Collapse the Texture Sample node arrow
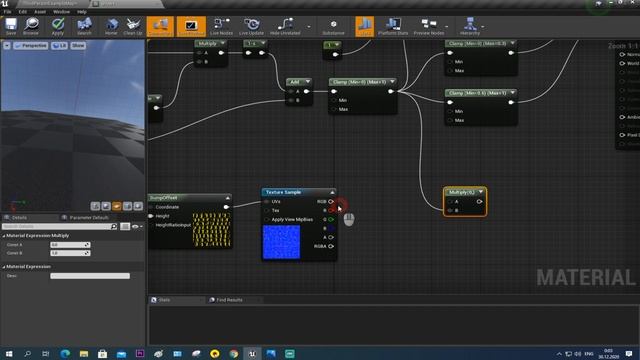The image size is (640, 360). coord(332,192)
